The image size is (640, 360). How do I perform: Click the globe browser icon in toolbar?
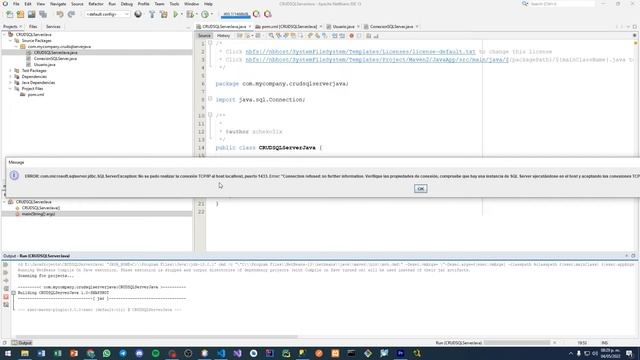(138, 14)
